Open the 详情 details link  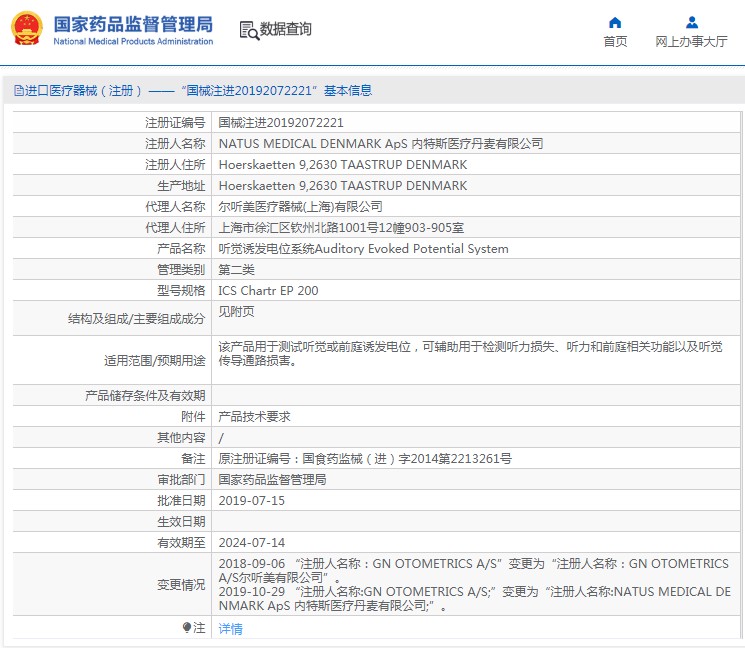point(230,629)
